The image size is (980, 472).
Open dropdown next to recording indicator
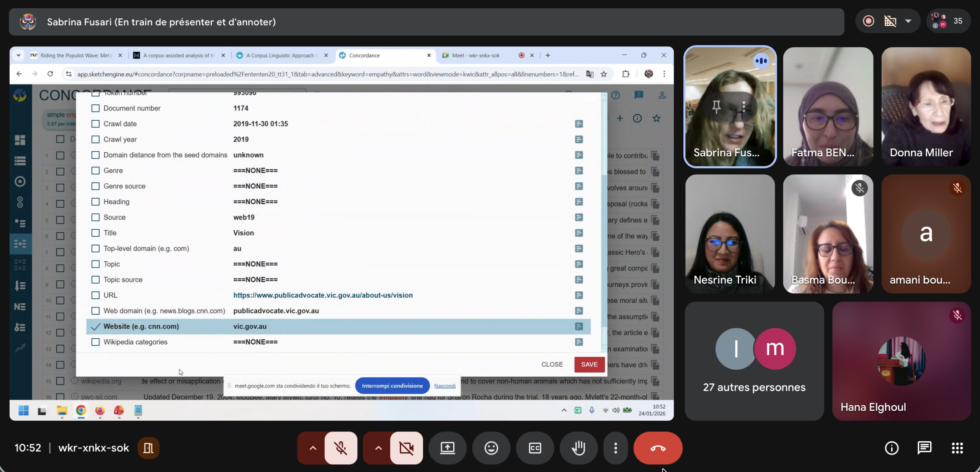[908, 21]
